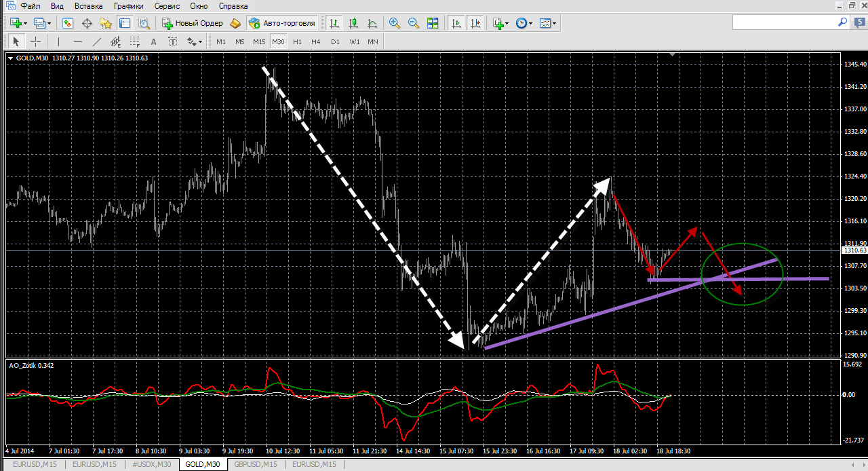Open the Templates dropdown arrow
The height and width of the screenshot is (471, 868).
pos(555,23)
